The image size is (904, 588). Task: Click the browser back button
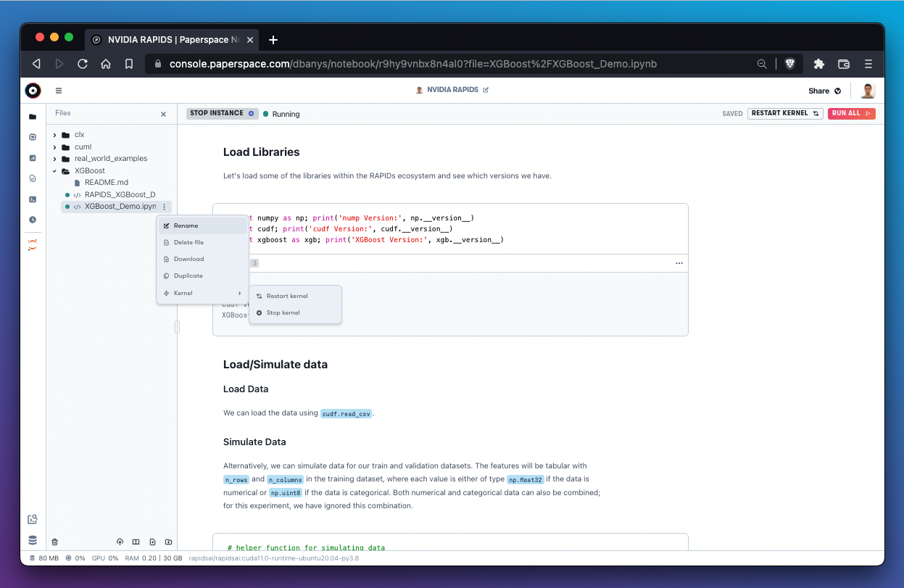tap(36, 64)
